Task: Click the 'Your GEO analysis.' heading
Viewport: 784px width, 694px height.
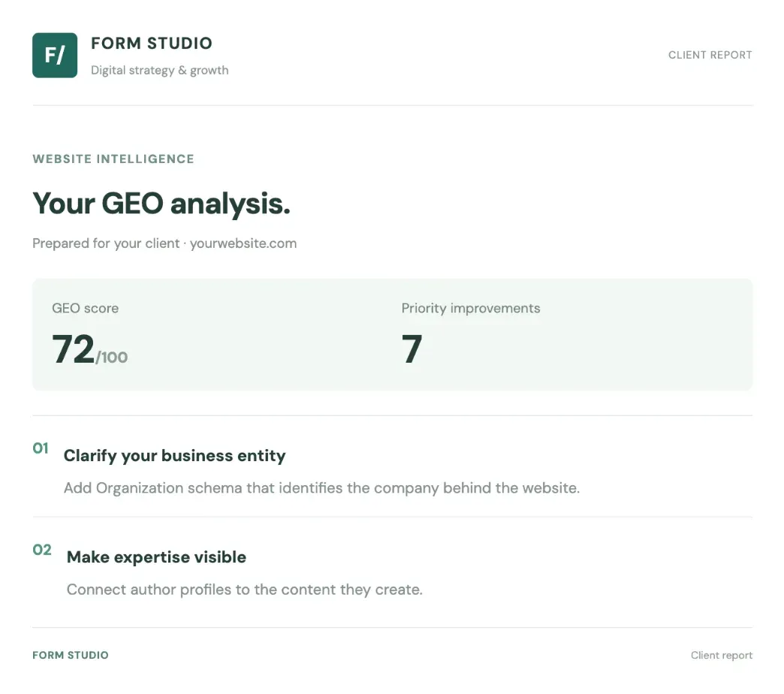Action: 161,204
